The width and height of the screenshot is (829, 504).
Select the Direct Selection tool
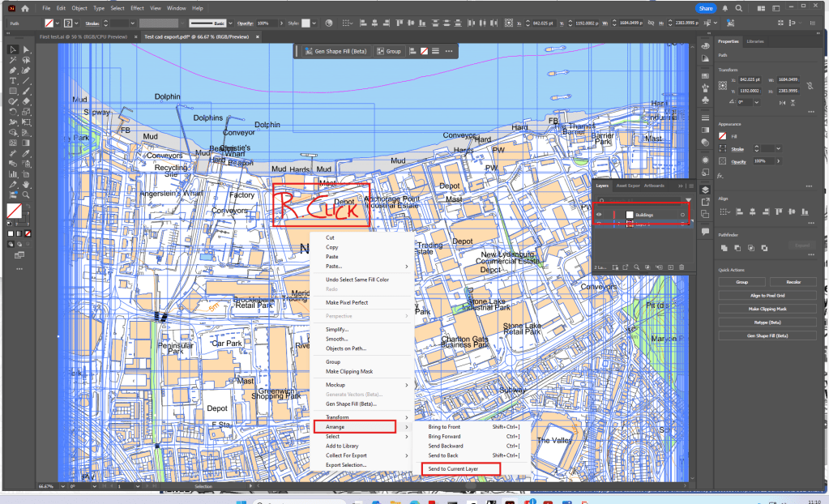pyautogui.click(x=27, y=50)
